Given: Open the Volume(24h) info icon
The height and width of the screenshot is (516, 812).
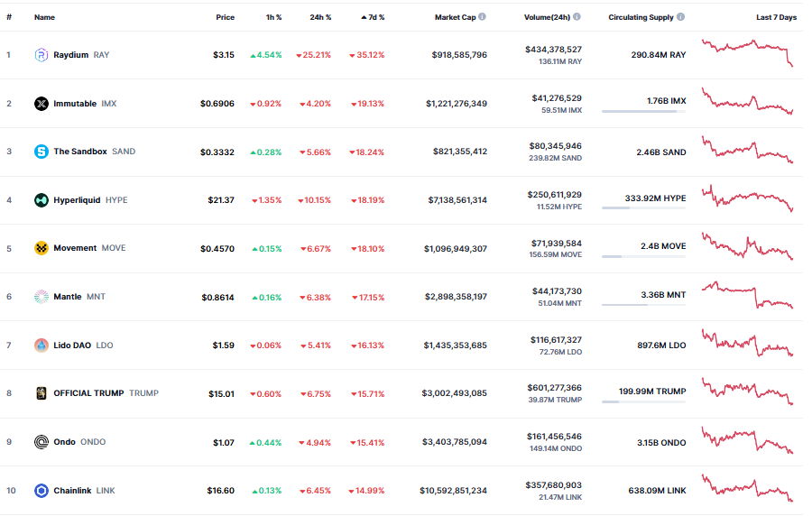Looking at the screenshot, I should click(x=577, y=17).
